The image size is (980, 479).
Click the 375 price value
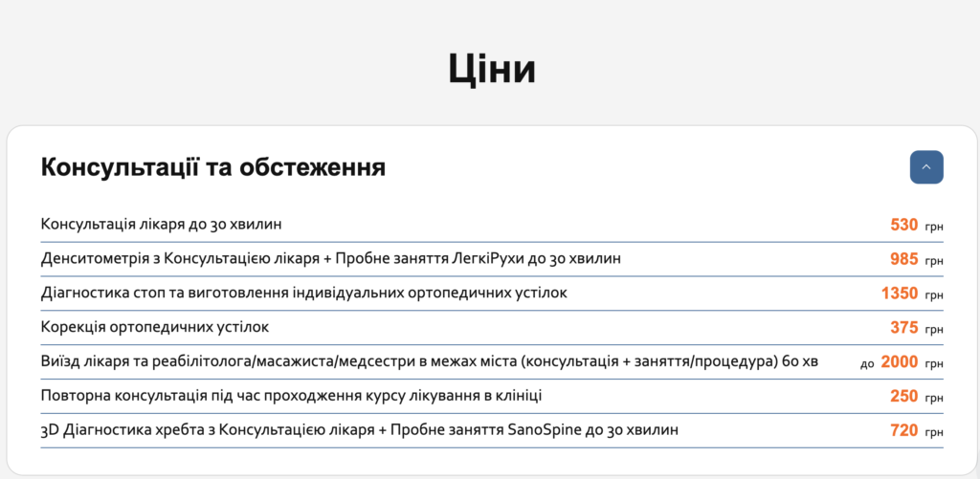pos(903,328)
